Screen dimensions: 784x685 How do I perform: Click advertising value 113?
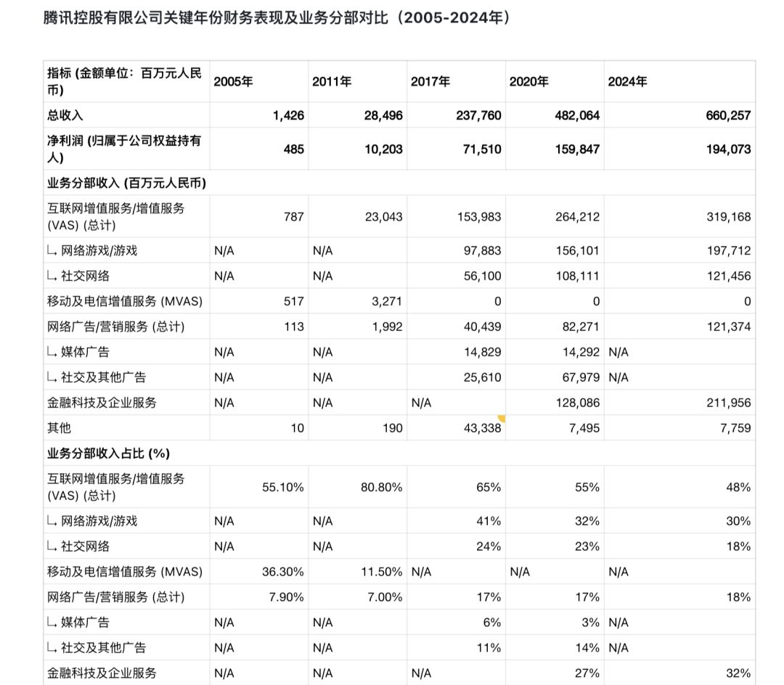pos(293,327)
